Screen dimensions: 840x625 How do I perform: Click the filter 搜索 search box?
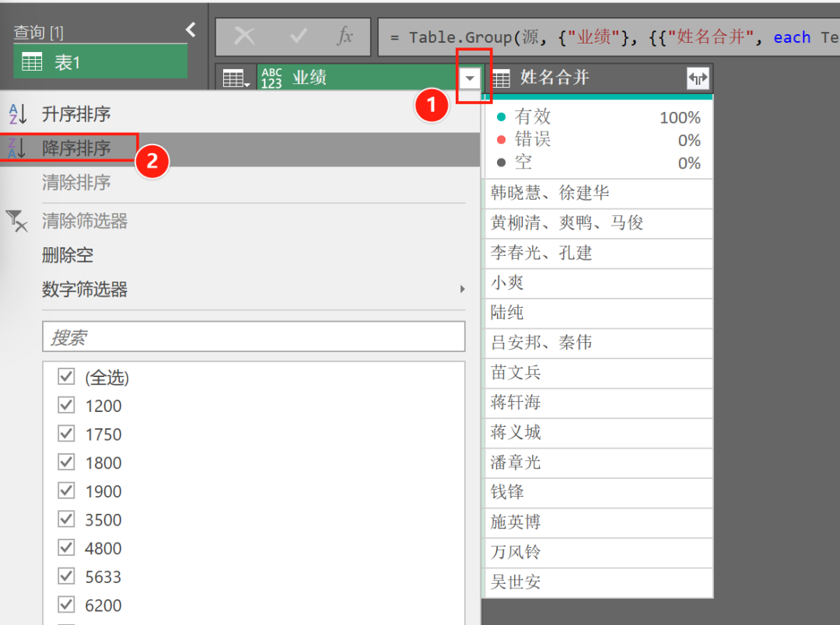pos(254,337)
